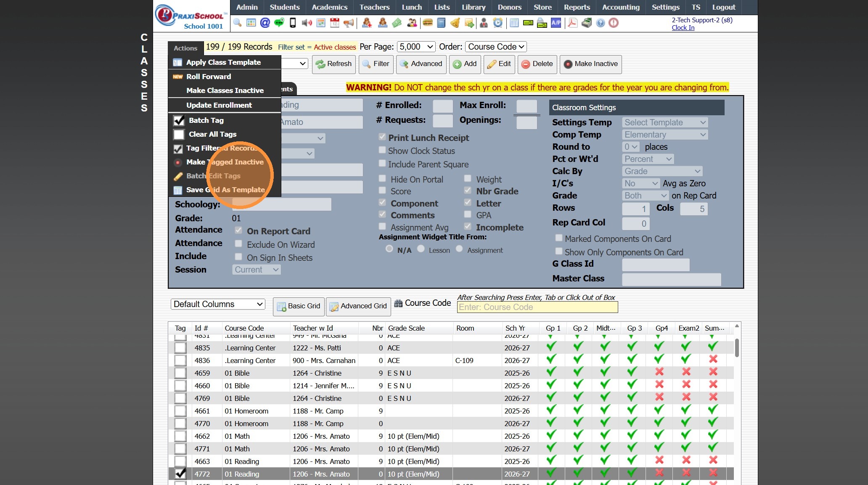
Task: Tick the tag checkbox for class 4662
Action: click(180, 436)
